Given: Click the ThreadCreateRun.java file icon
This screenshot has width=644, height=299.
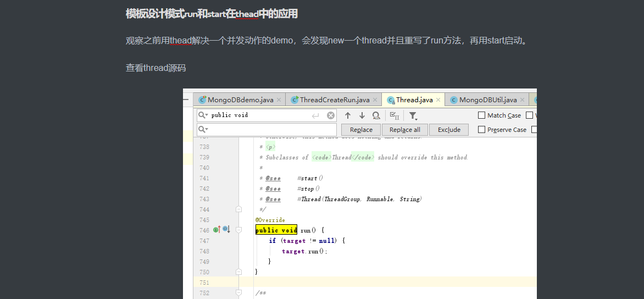Looking at the screenshot, I should point(295,100).
